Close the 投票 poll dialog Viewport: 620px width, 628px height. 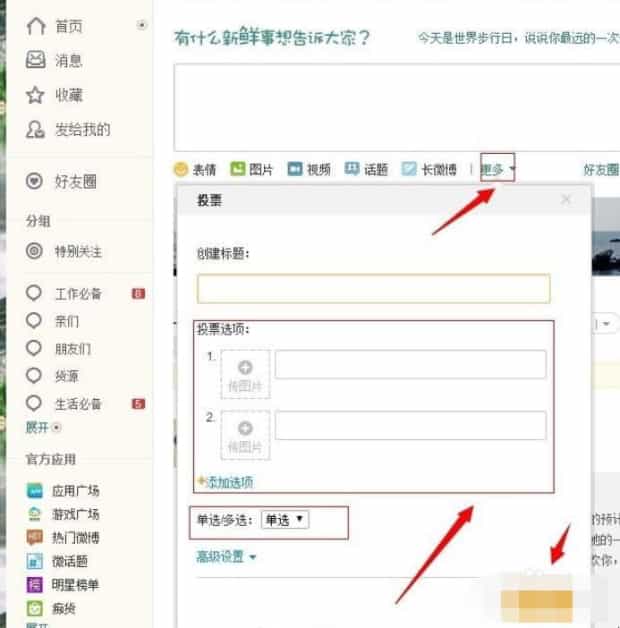[x=566, y=200]
